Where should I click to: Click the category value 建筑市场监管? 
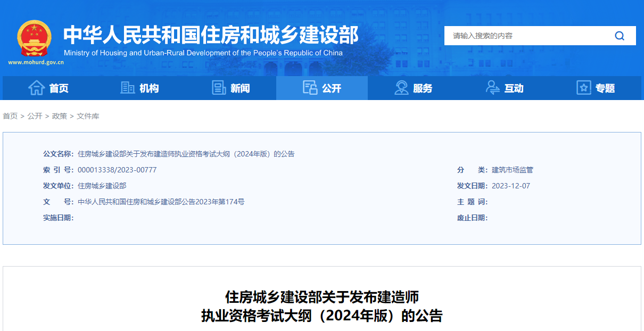(x=513, y=170)
